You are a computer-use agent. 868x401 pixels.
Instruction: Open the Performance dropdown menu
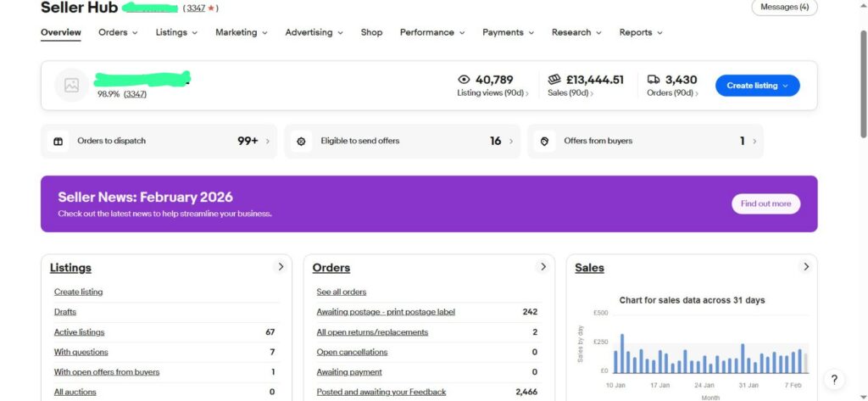coord(432,32)
